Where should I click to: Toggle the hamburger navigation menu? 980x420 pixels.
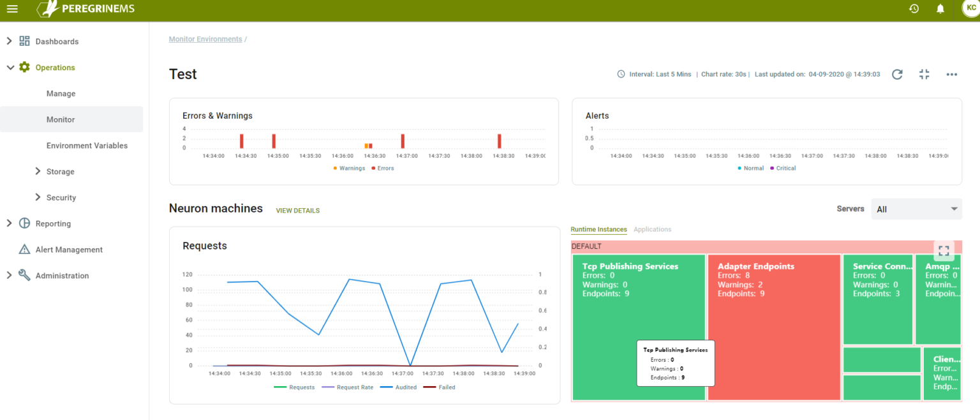pyautogui.click(x=12, y=9)
